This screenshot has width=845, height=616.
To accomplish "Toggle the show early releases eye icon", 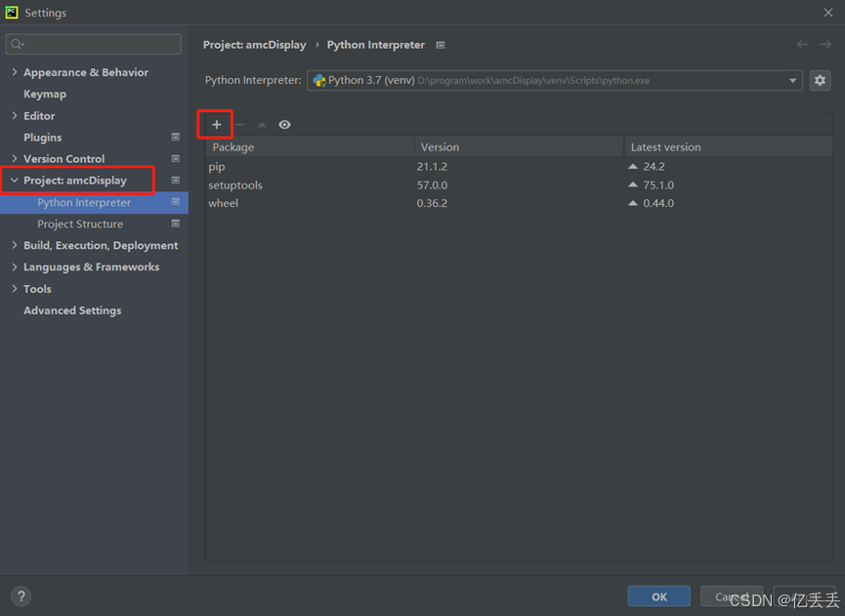I will click(x=284, y=125).
